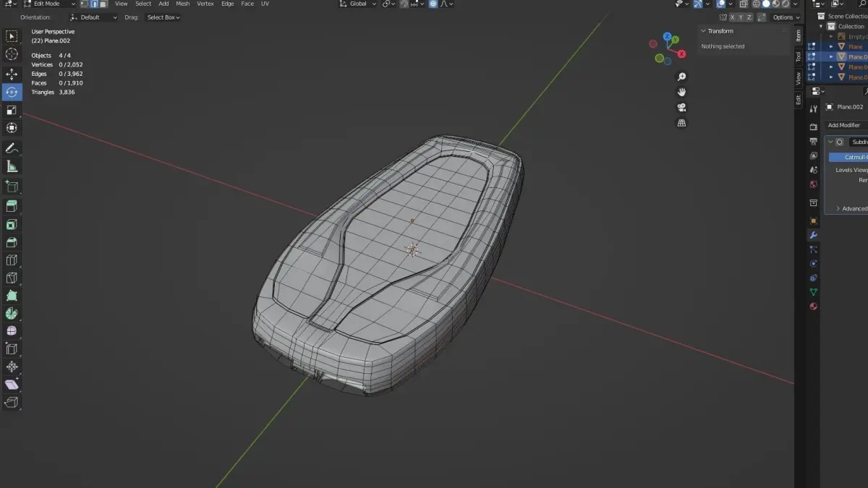Select the Move tool
This screenshot has height=488, width=868.
click(x=12, y=74)
